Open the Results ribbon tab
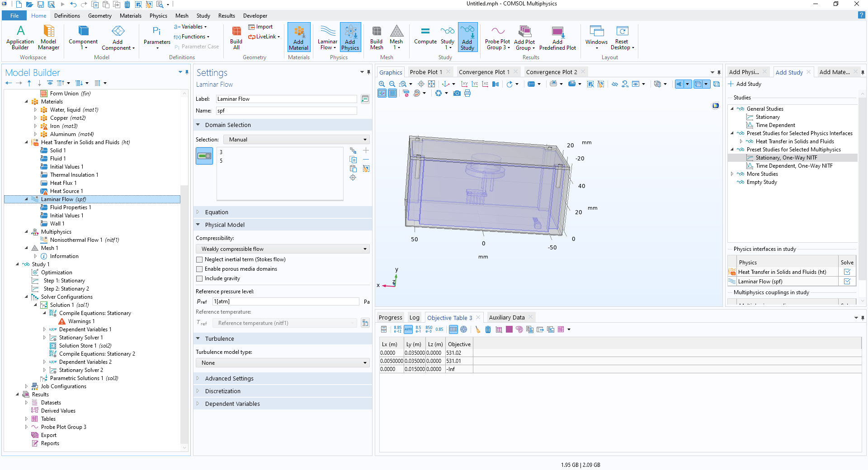The height and width of the screenshot is (470, 868). tap(226, 16)
